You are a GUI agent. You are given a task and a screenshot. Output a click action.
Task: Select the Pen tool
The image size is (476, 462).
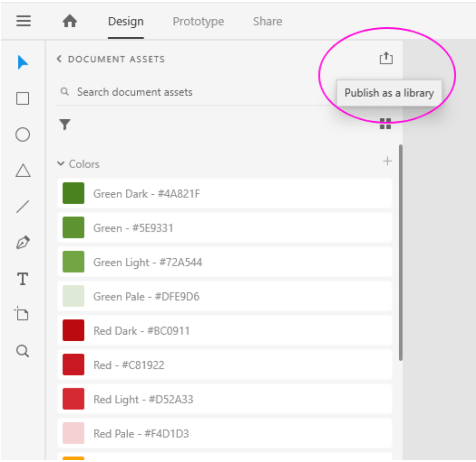[23, 243]
